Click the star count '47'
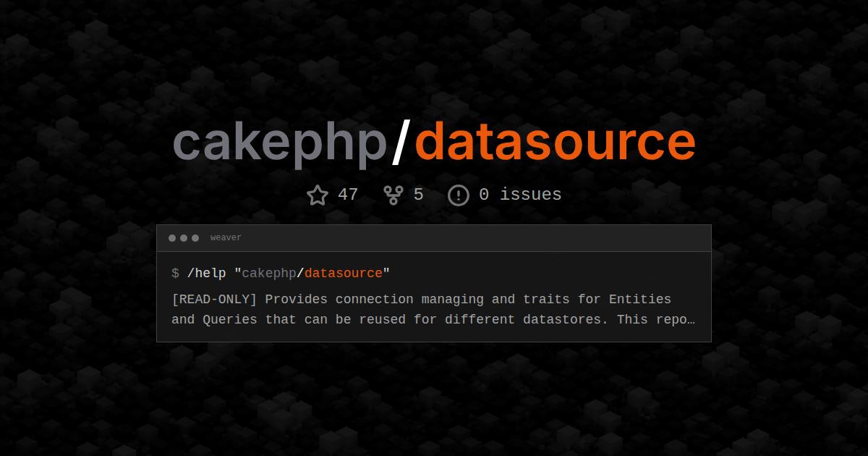This screenshot has height=456, width=868. click(348, 195)
